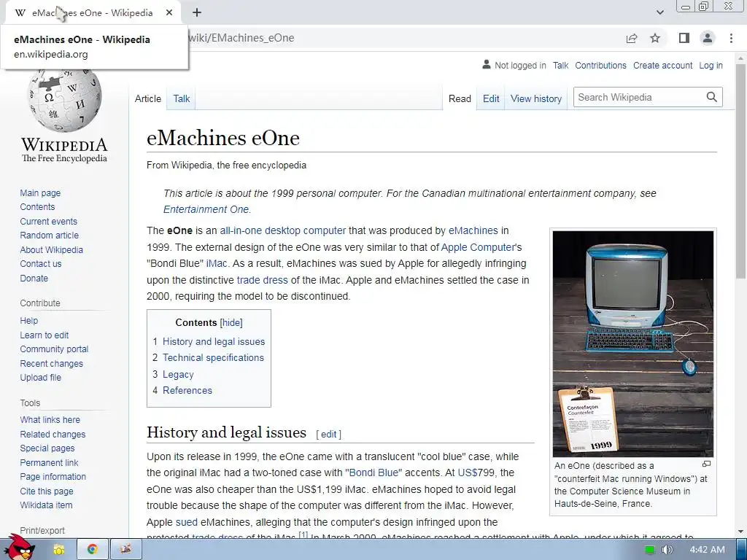Open Special pages link
The width and height of the screenshot is (747, 560).
point(47,448)
